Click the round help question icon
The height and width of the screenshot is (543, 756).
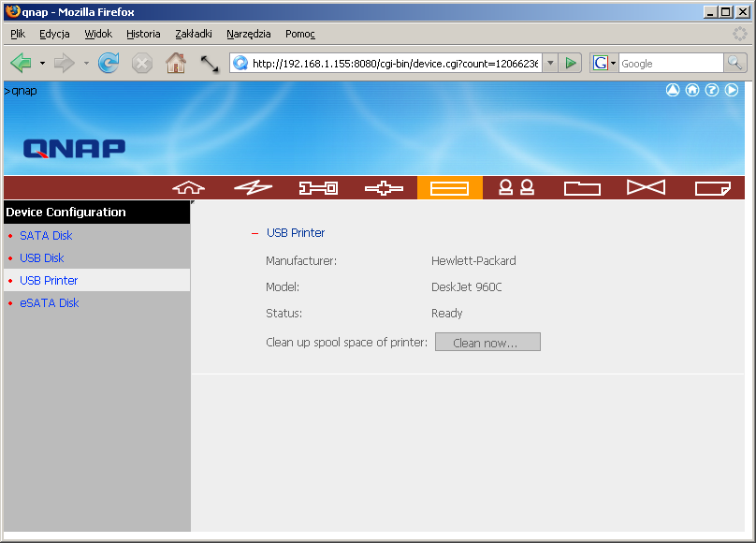(x=712, y=90)
